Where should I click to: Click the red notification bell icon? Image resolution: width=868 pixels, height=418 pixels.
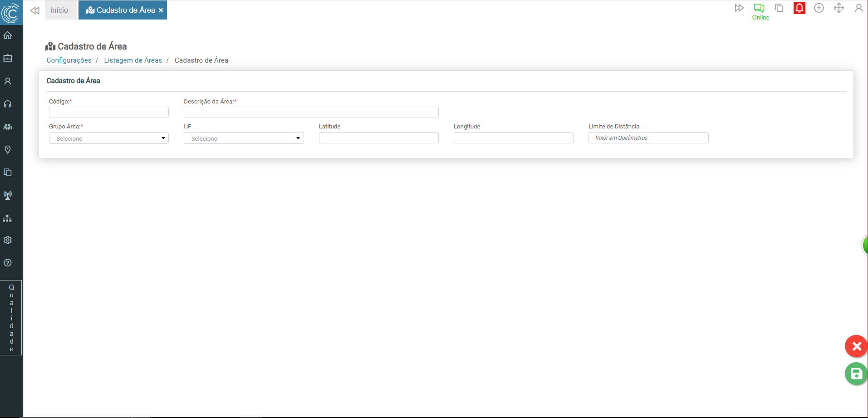[x=799, y=8]
